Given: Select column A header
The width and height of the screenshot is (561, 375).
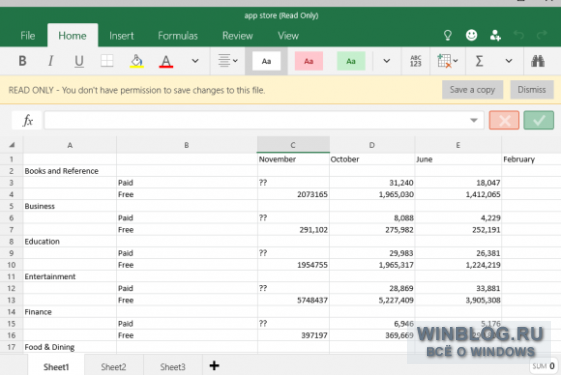Looking at the screenshot, I should 70,145.
